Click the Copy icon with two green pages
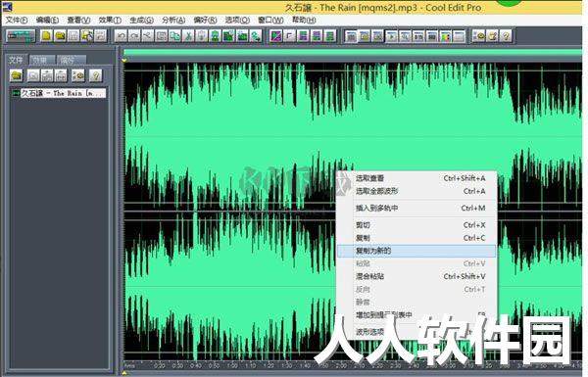This screenshot has height=377, width=588. tap(174, 36)
